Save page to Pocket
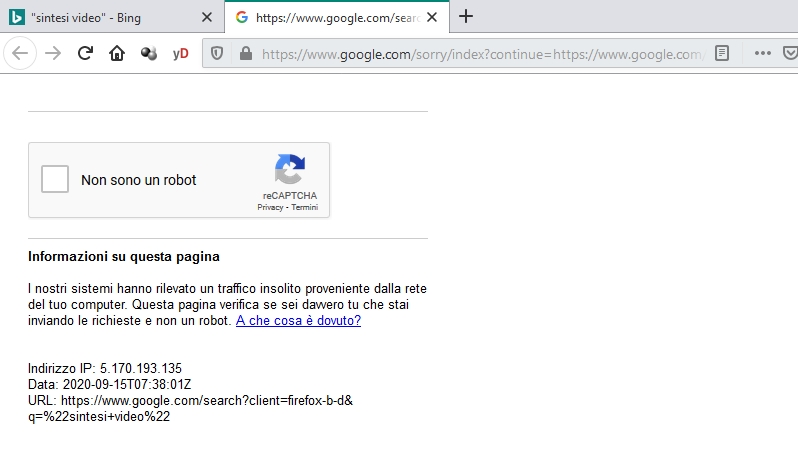 point(790,53)
